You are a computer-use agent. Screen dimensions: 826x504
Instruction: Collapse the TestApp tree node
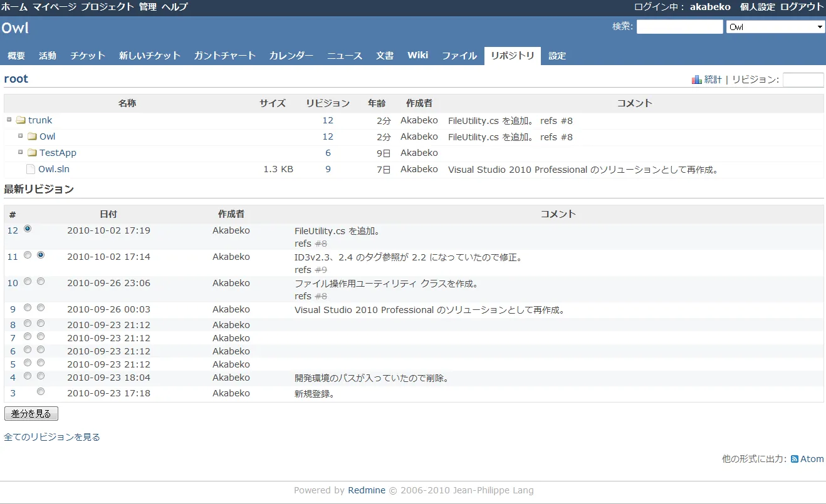(19, 152)
